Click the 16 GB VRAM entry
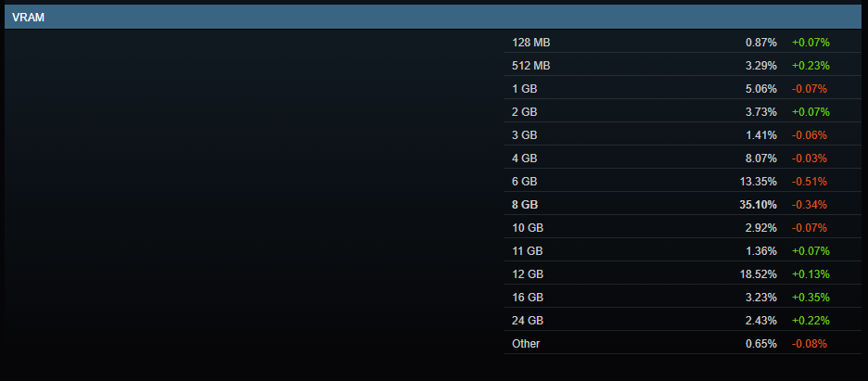868x381 pixels. click(x=683, y=298)
